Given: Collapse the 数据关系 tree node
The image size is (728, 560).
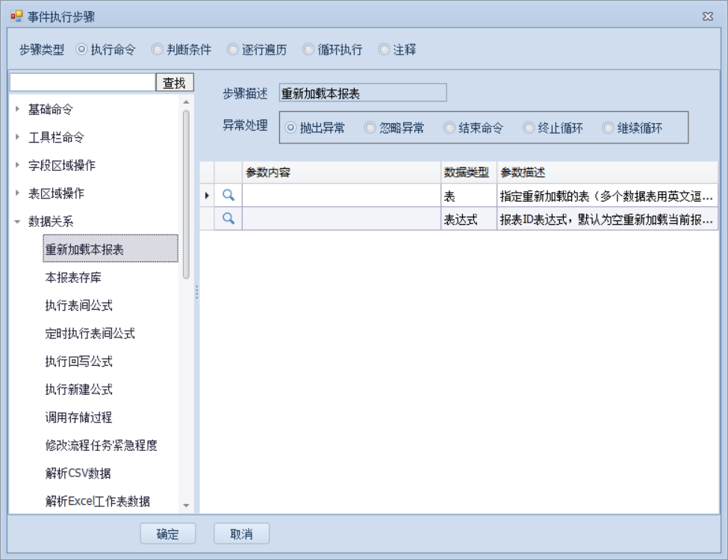Looking at the screenshot, I should click(18, 222).
